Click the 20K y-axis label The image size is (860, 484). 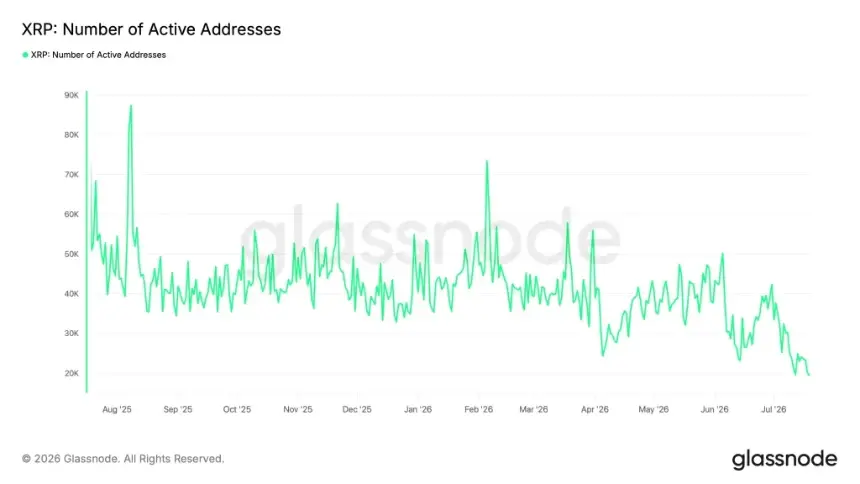(x=71, y=373)
